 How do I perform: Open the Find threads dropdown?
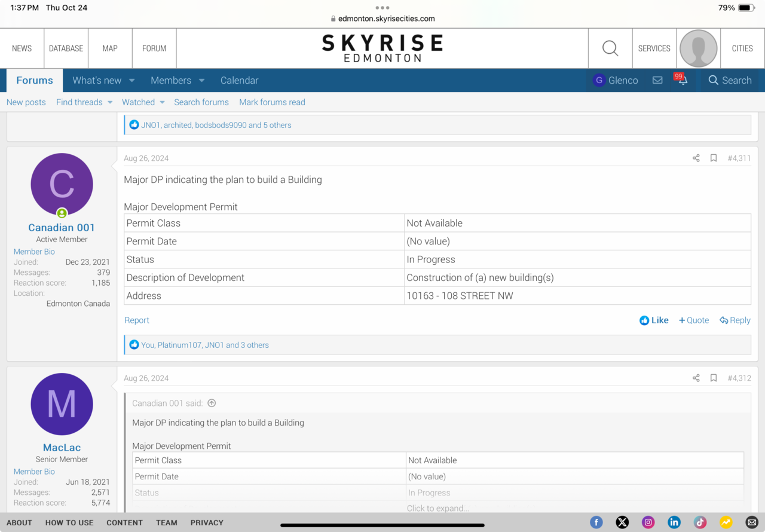pyautogui.click(x=84, y=102)
